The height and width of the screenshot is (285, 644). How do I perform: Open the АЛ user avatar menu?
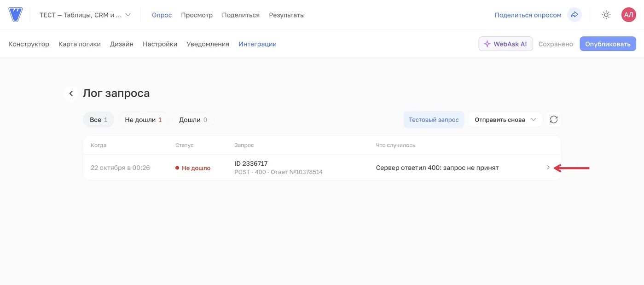(x=628, y=15)
